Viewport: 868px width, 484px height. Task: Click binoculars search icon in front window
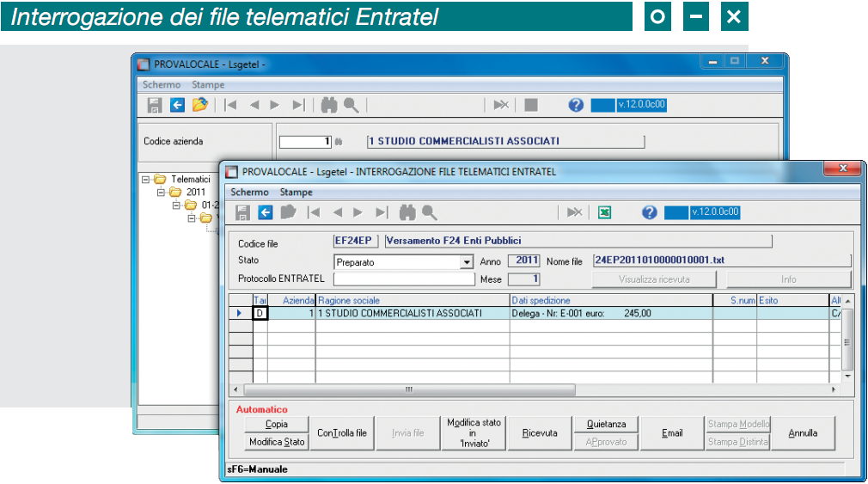click(x=407, y=212)
